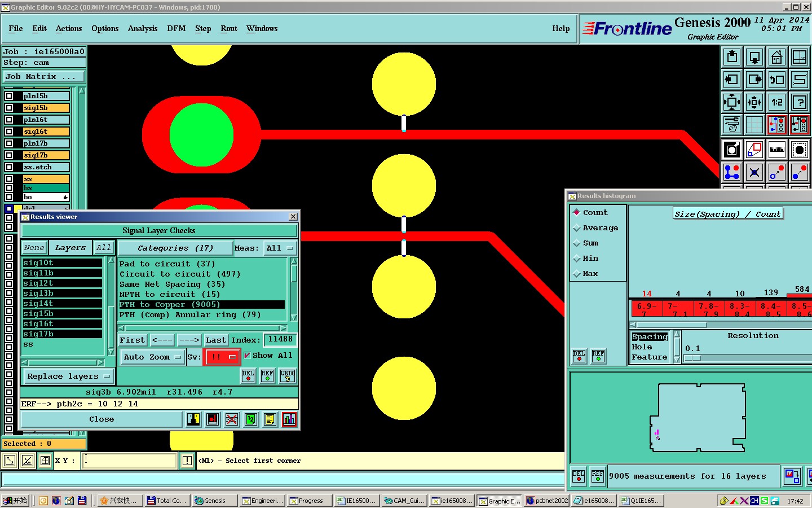Open the Auto Zoom dropdown
This screenshot has height=508, width=812.
[152, 357]
